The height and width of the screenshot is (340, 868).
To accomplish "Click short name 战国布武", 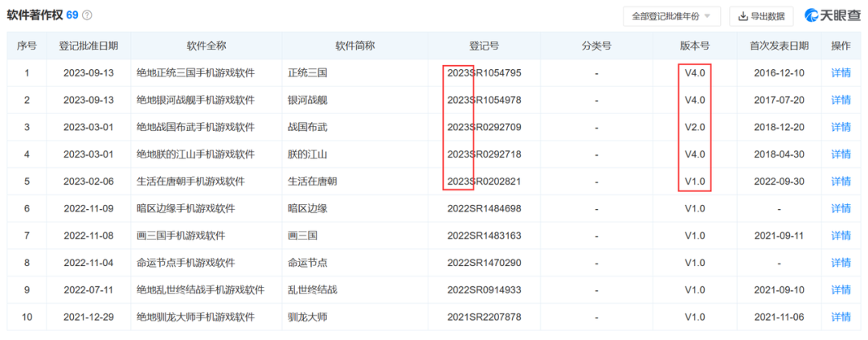I will point(308,127).
